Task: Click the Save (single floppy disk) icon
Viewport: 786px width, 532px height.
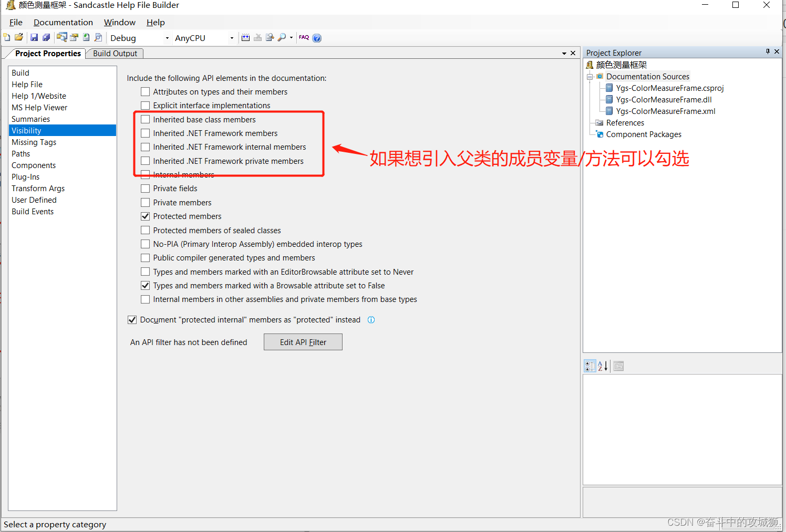Action: tap(34, 37)
